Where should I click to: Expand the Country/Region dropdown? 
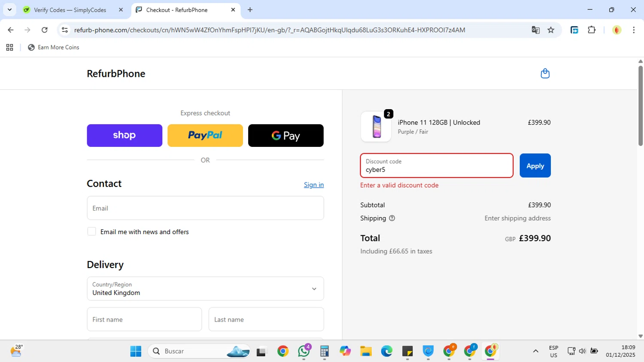205,289
